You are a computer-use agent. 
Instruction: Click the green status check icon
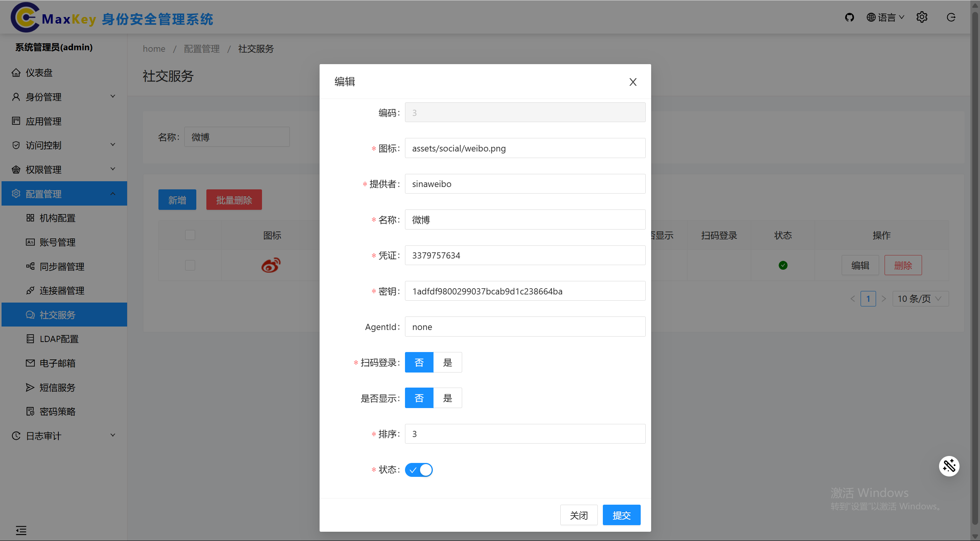pyautogui.click(x=783, y=265)
